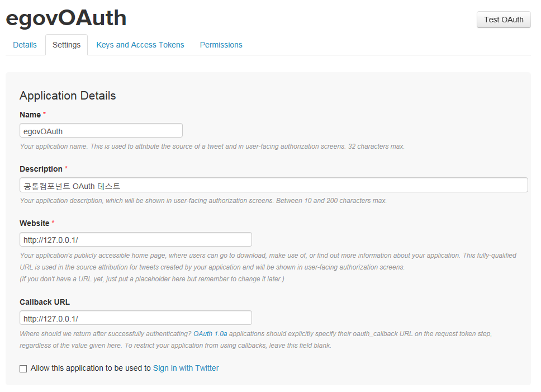Click the bold Name field label
Screen dimensions: 541x392
pos(30,115)
